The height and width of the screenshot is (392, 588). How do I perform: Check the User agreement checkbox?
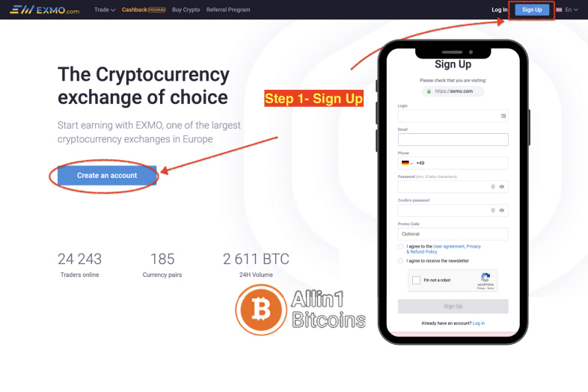[400, 246]
